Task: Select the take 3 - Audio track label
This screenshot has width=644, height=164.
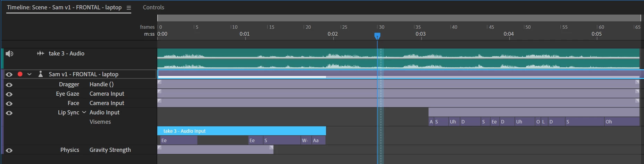Action: pos(67,53)
